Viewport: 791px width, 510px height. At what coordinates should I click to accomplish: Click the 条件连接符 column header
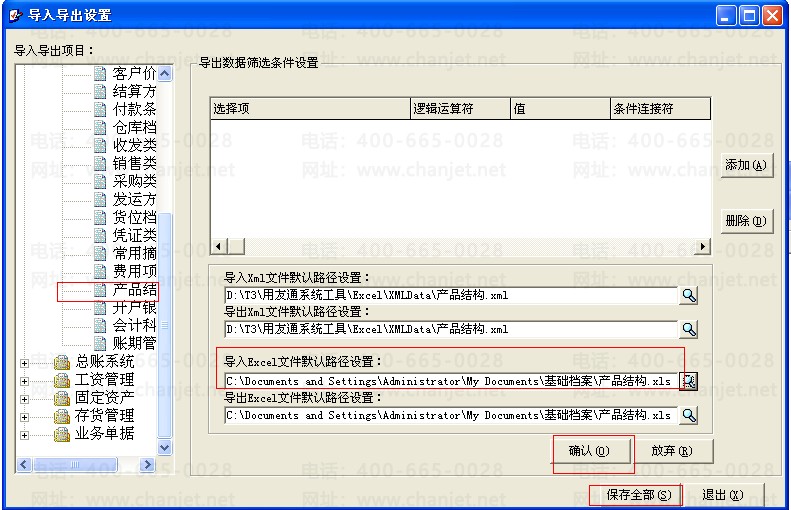660,108
